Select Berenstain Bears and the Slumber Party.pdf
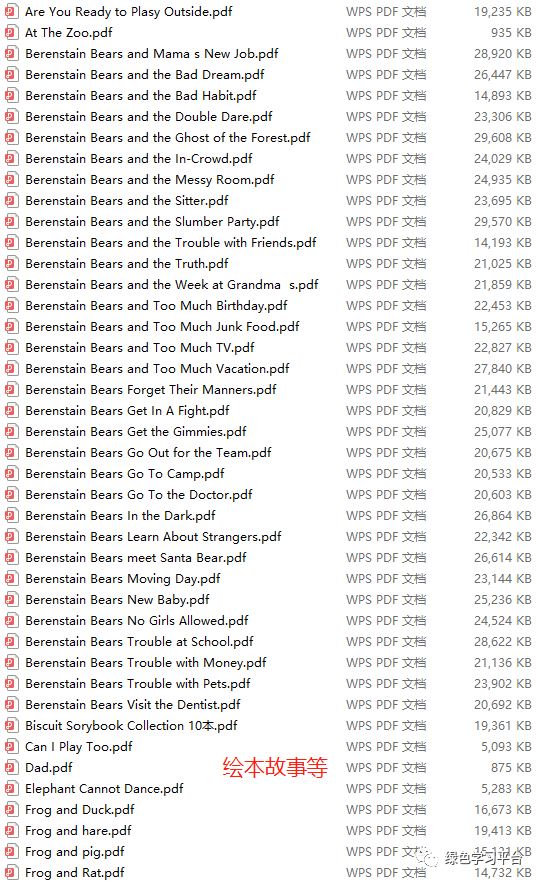539x882 pixels. point(152,222)
